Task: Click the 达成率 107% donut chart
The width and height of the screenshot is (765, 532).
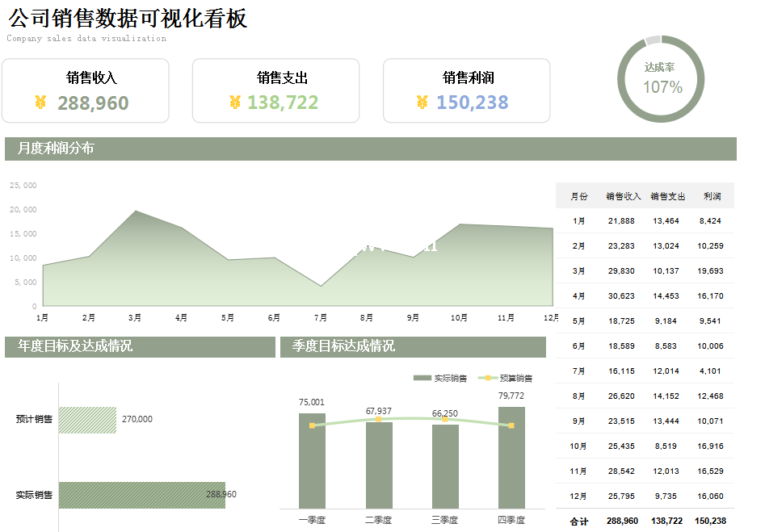Action: point(662,79)
